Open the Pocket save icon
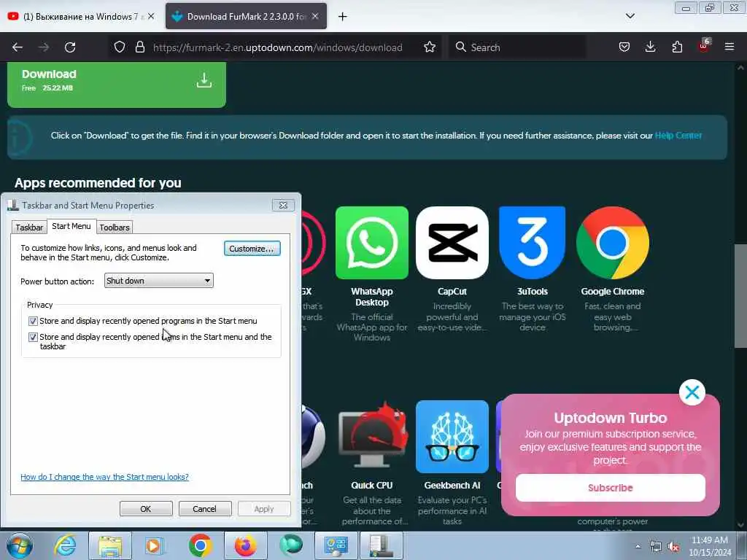 624,47
